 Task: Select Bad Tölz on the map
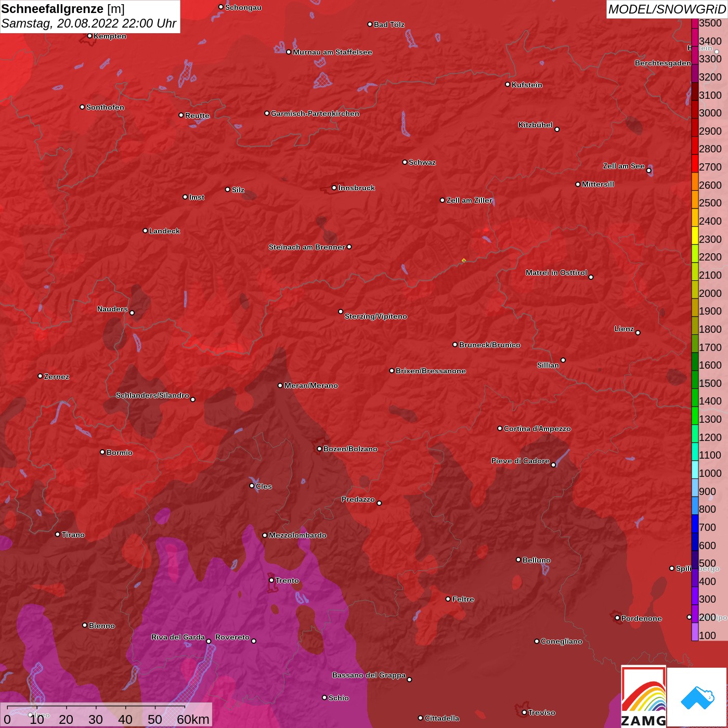click(389, 24)
